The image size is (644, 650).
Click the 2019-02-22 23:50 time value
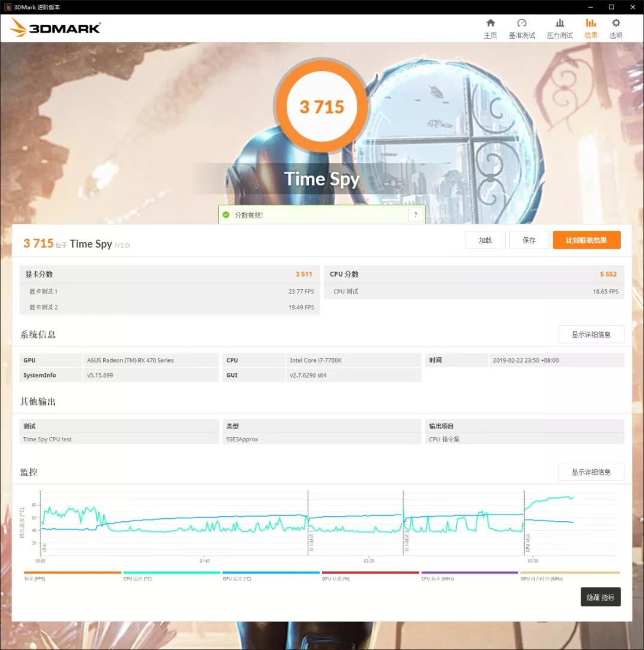coord(556,360)
